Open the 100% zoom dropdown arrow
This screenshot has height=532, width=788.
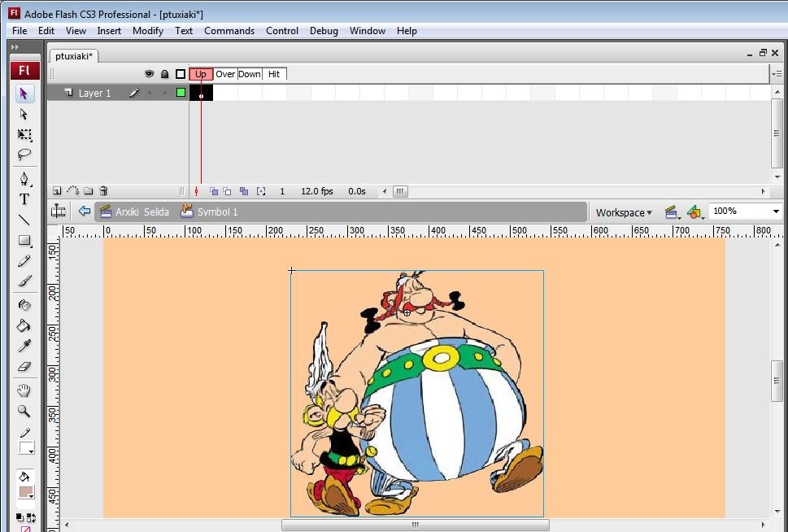(776, 211)
